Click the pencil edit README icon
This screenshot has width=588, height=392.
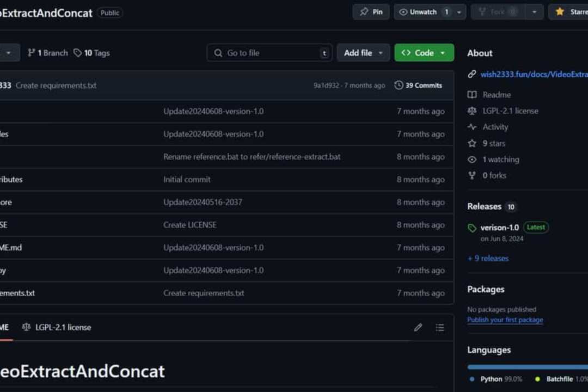pyautogui.click(x=418, y=327)
